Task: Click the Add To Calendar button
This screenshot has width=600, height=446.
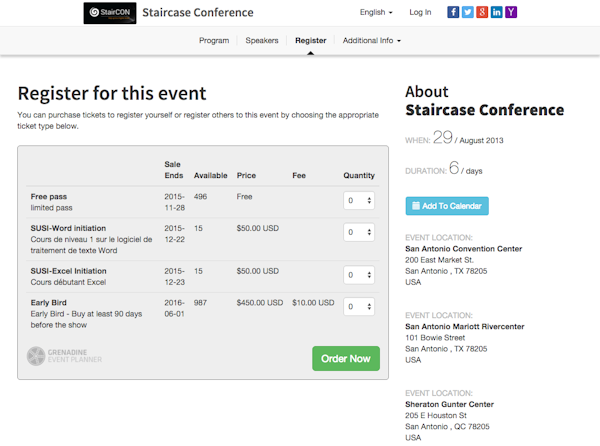Action: 447,206
